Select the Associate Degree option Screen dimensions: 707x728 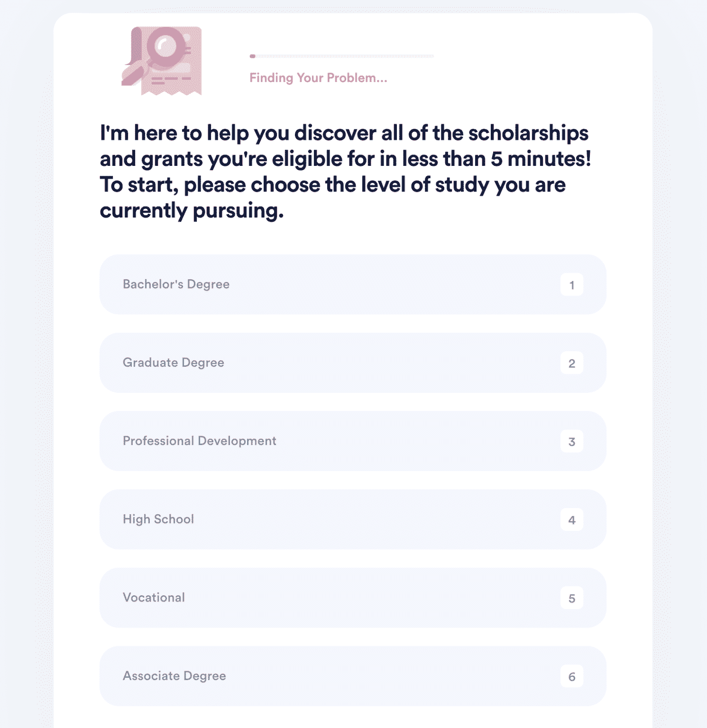tap(352, 676)
